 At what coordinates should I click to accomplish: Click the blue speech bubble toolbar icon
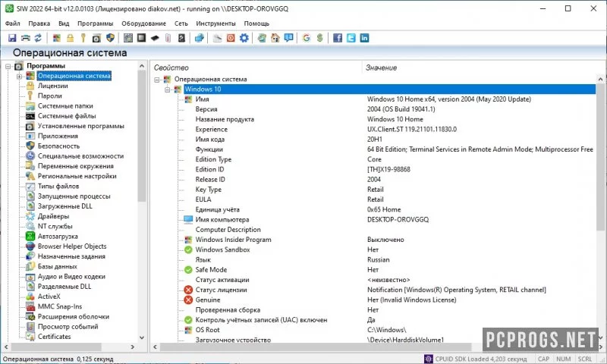click(288, 38)
